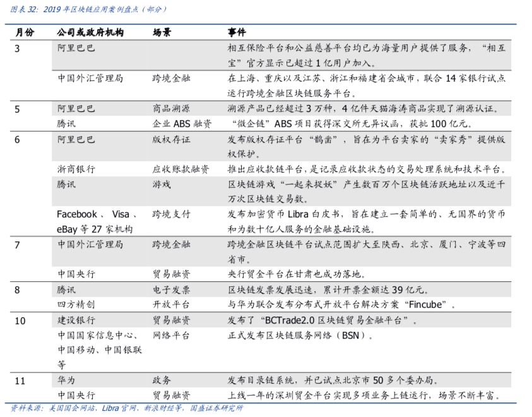Click the 资料来源 footer line
The image size is (532, 417).
[x=127, y=408]
